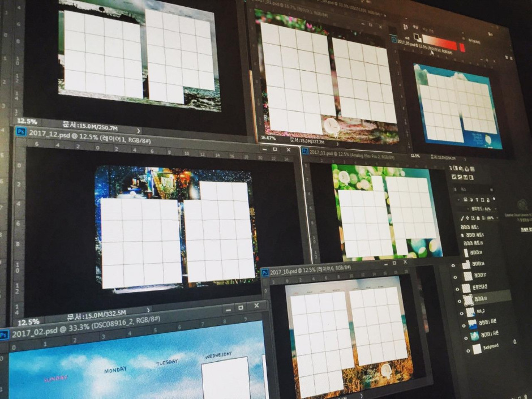Filter layers by type (T) icon
Screen dimensions: 532x399
[477, 200]
